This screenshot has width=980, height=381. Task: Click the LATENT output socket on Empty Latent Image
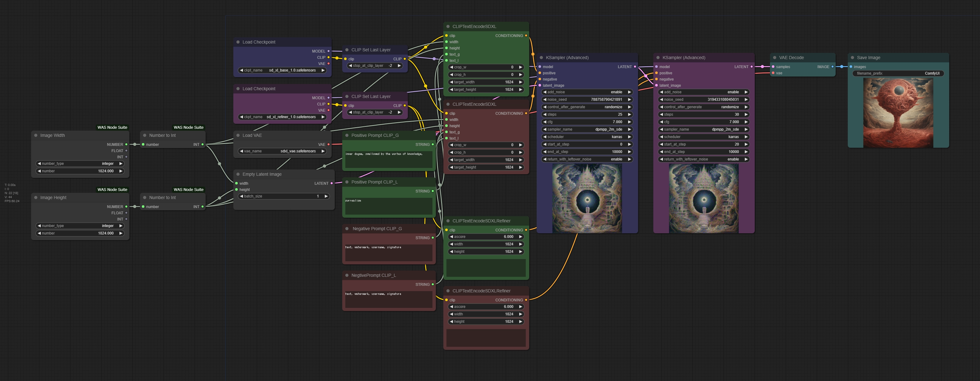(331, 183)
